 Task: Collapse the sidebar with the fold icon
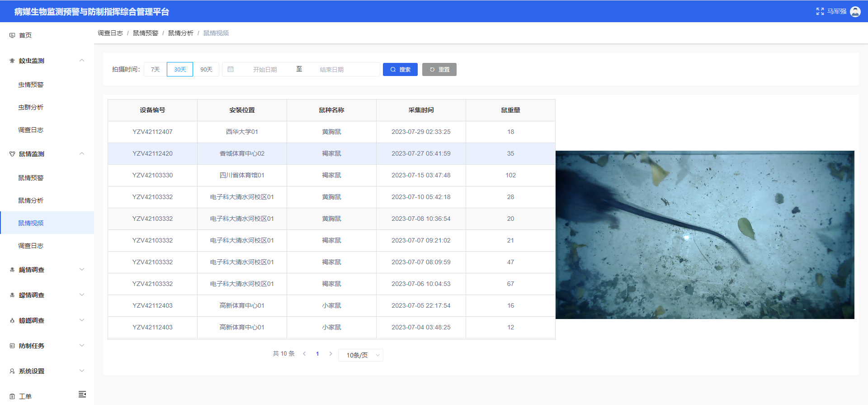(82, 394)
